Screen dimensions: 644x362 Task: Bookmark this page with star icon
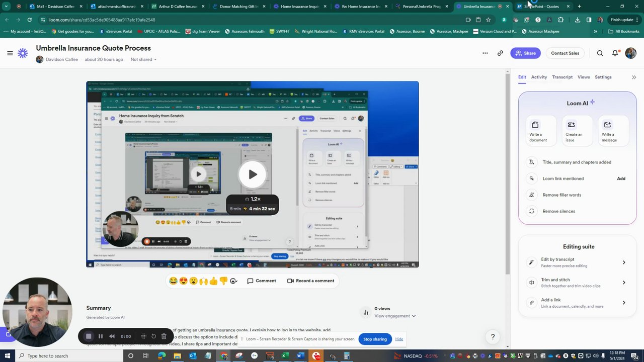pyautogui.click(x=488, y=20)
